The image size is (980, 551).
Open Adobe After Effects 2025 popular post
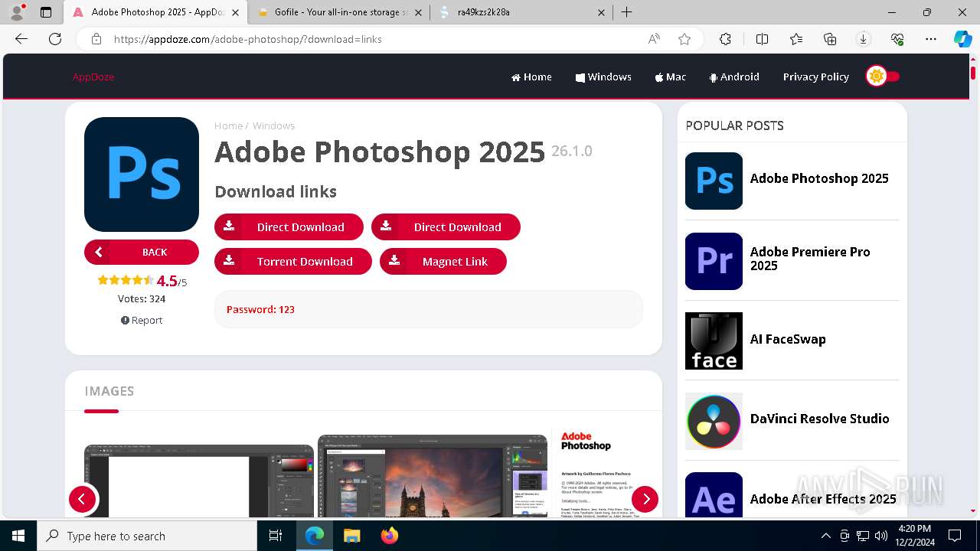823,499
